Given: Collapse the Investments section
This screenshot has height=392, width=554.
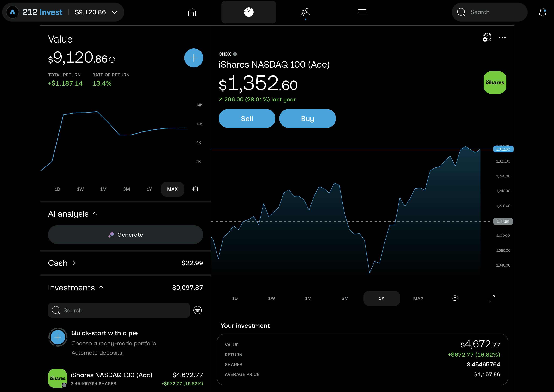Looking at the screenshot, I should point(101,288).
